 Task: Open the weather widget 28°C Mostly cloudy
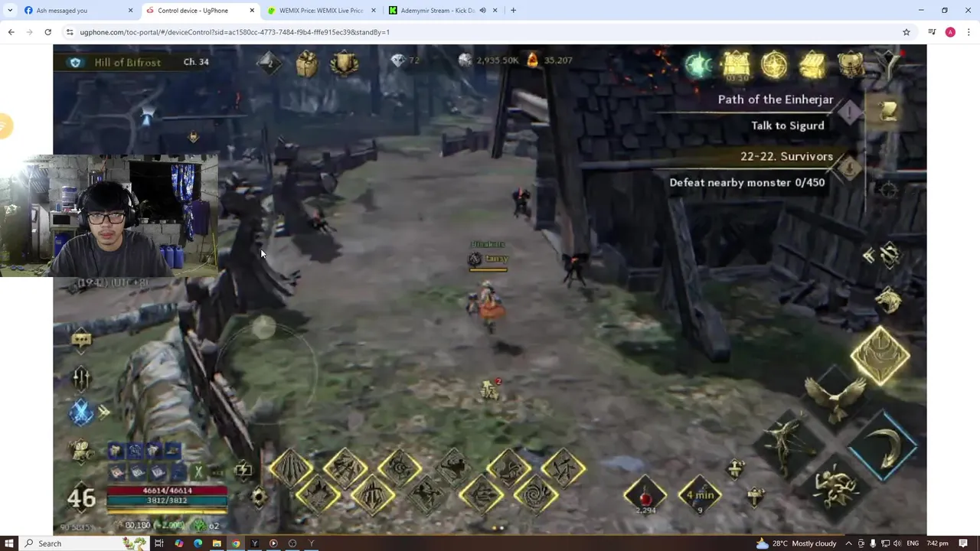click(796, 543)
